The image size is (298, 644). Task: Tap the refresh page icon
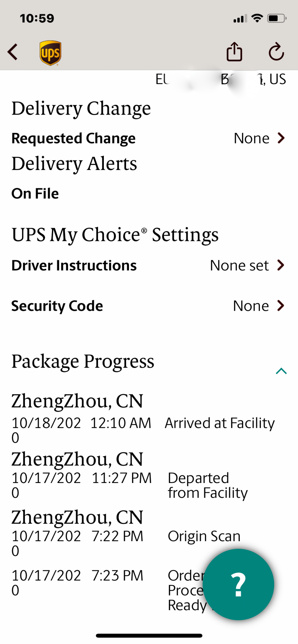(276, 52)
